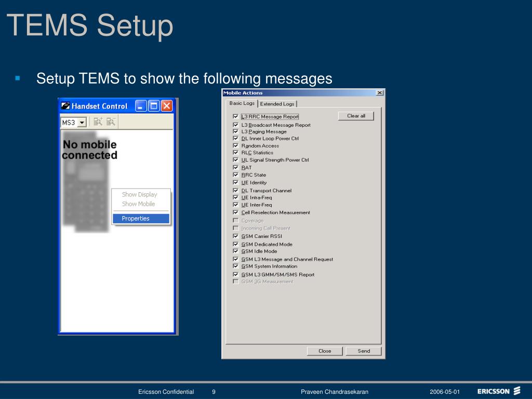Uncheck L3 Broadcast Message Report
532x399 pixels.
(x=235, y=125)
